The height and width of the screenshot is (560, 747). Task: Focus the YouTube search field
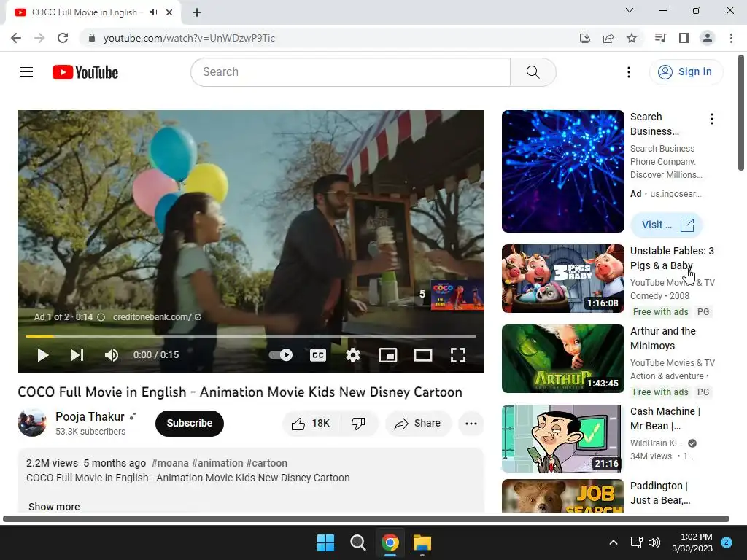(351, 72)
